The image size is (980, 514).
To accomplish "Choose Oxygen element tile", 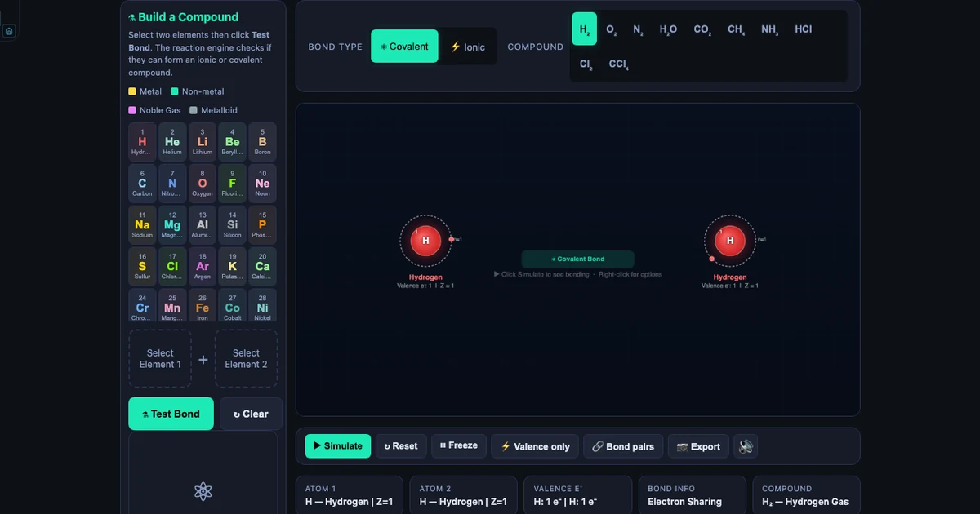I will click(x=203, y=184).
